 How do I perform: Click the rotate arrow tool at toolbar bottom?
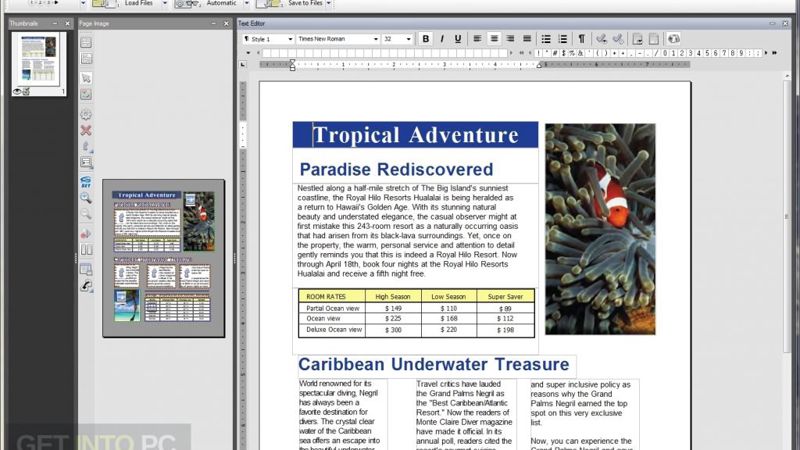86,286
